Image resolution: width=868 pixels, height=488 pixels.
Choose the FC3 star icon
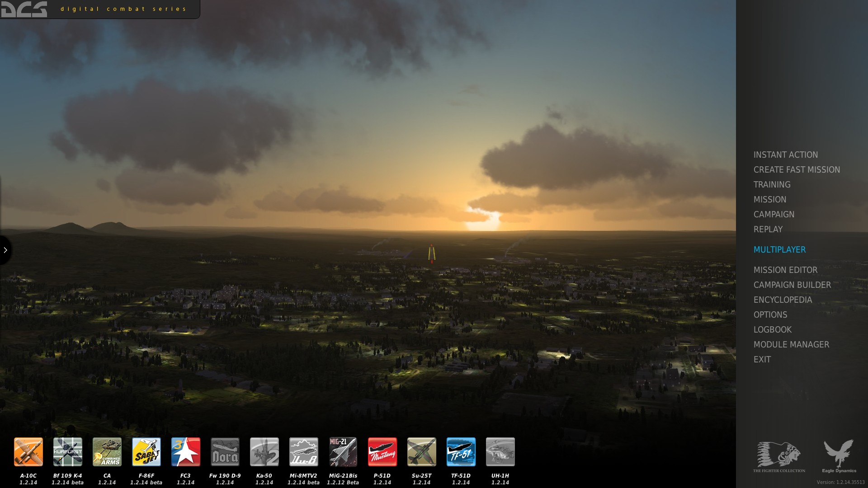point(185,451)
